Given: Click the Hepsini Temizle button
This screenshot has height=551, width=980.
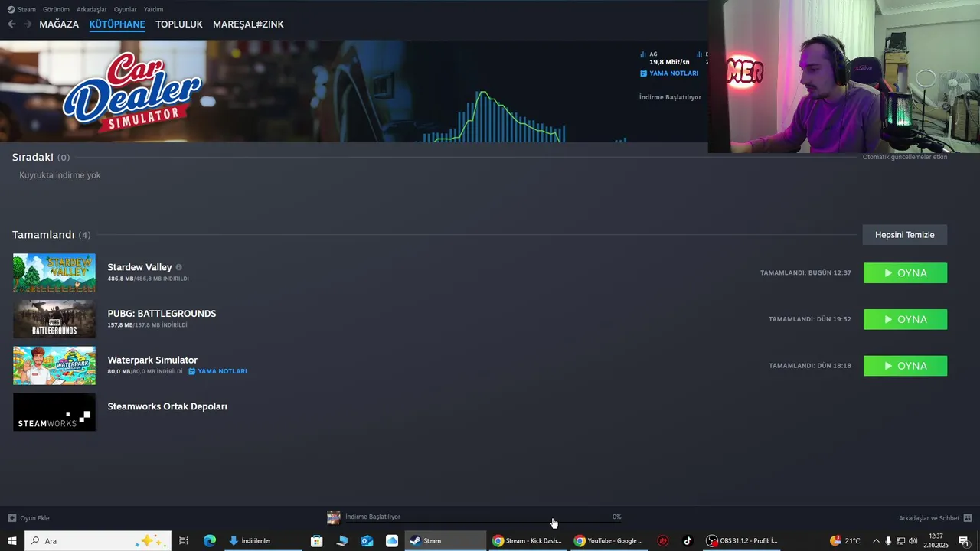Looking at the screenshot, I should coord(905,235).
